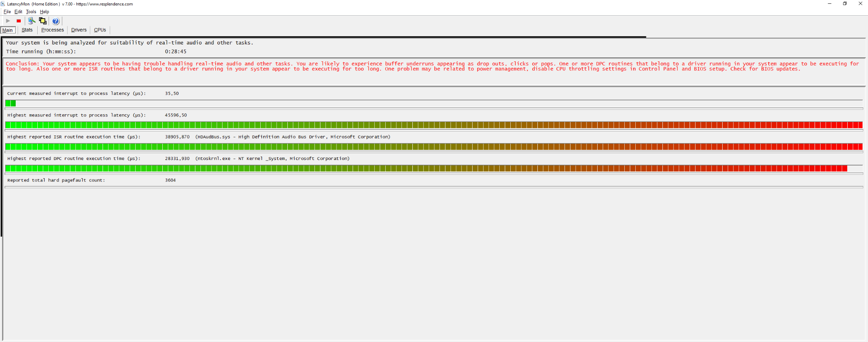Click 'Highest reported DPC routine execution time' label

click(74, 158)
